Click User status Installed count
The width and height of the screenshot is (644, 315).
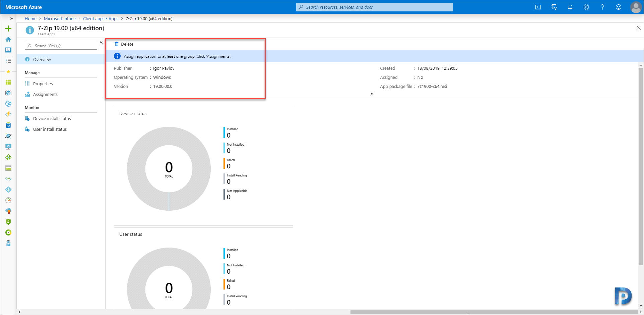pos(229,256)
